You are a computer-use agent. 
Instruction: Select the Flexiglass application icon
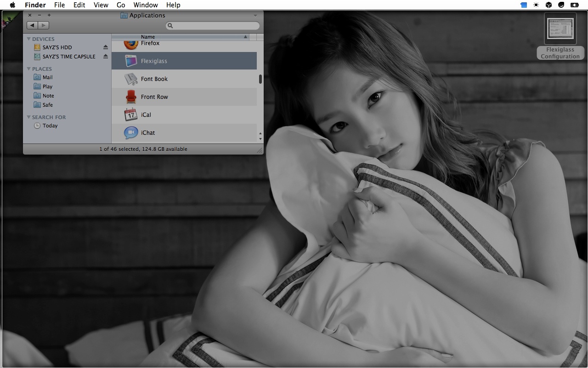(x=131, y=61)
